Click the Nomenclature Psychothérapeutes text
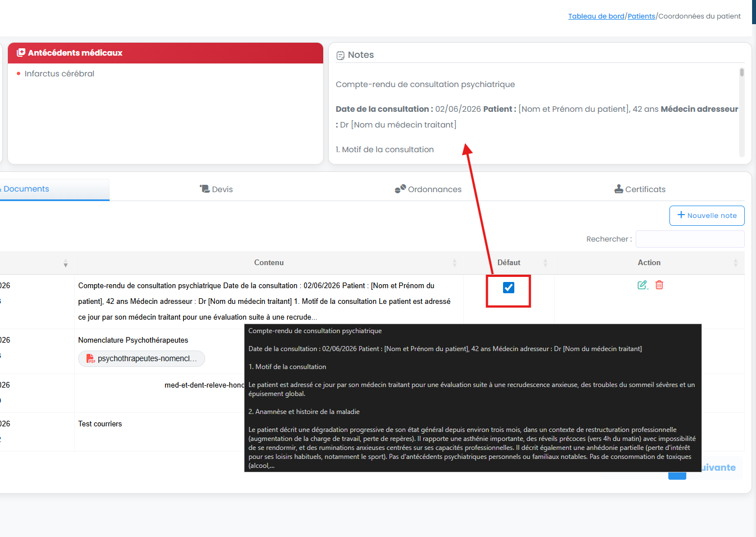This screenshot has height=537, width=756. 133,340
